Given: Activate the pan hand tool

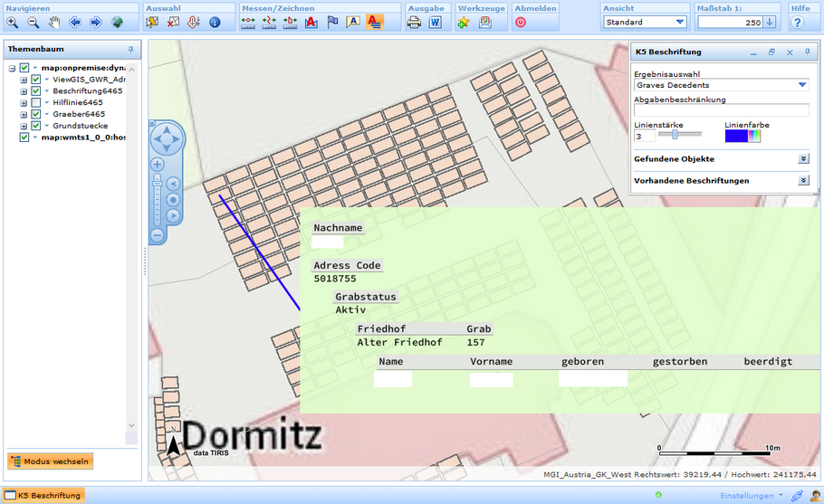Looking at the screenshot, I should tap(54, 23).
